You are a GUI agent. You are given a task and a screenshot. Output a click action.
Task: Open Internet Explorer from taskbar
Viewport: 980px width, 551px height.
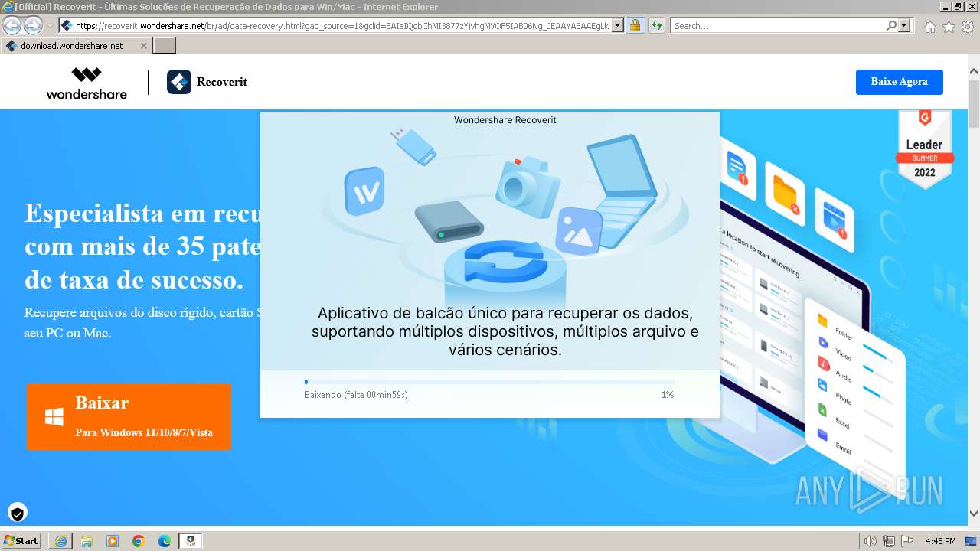(60, 541)
